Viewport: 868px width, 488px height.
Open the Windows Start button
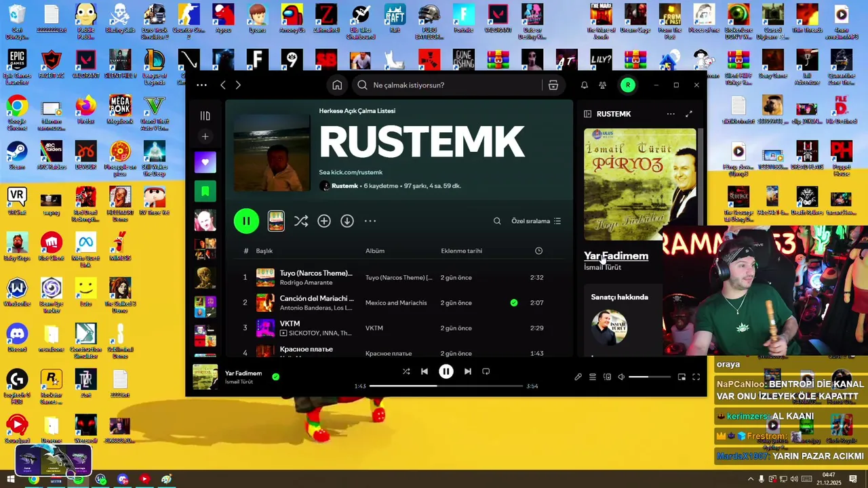11,479
